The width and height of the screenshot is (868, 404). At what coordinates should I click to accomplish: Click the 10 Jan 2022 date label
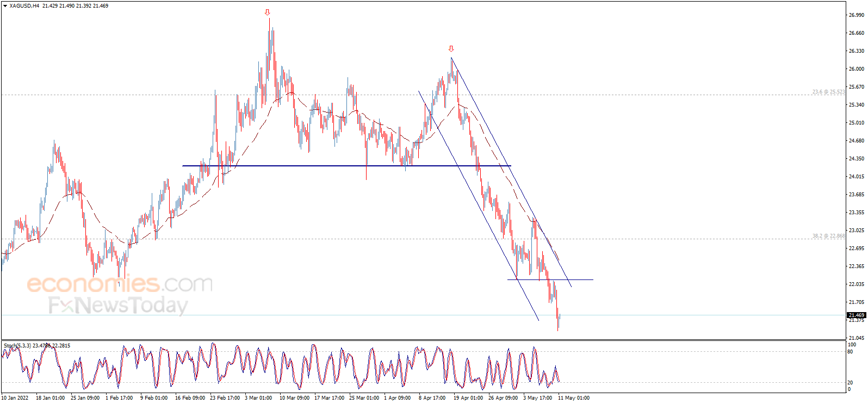pos(15,398)
